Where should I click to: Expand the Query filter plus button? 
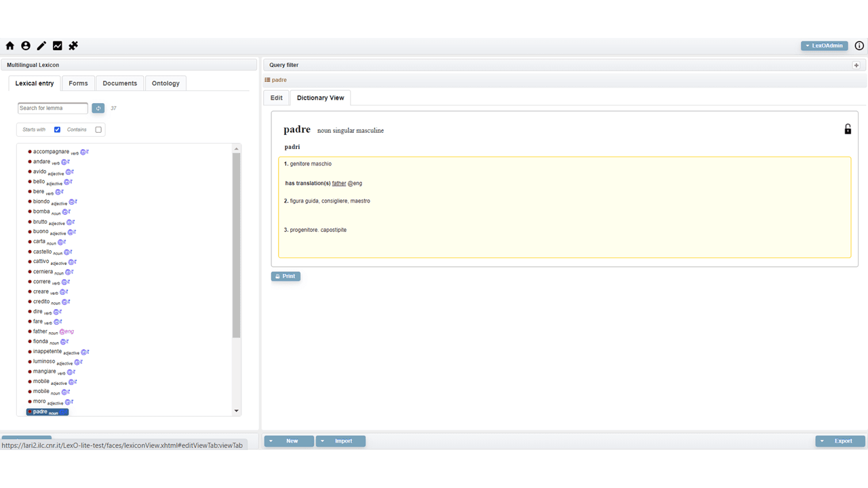pos(856,65)
